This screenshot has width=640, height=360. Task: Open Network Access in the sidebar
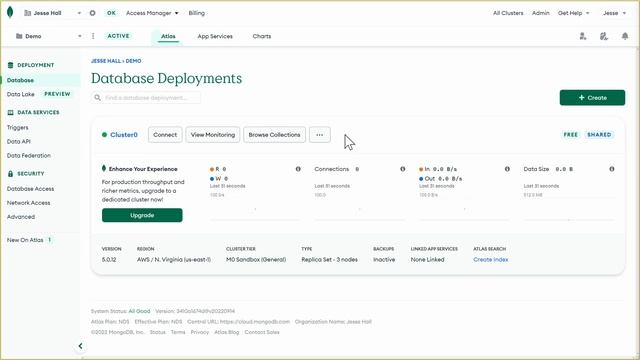[x=28, y=203]
